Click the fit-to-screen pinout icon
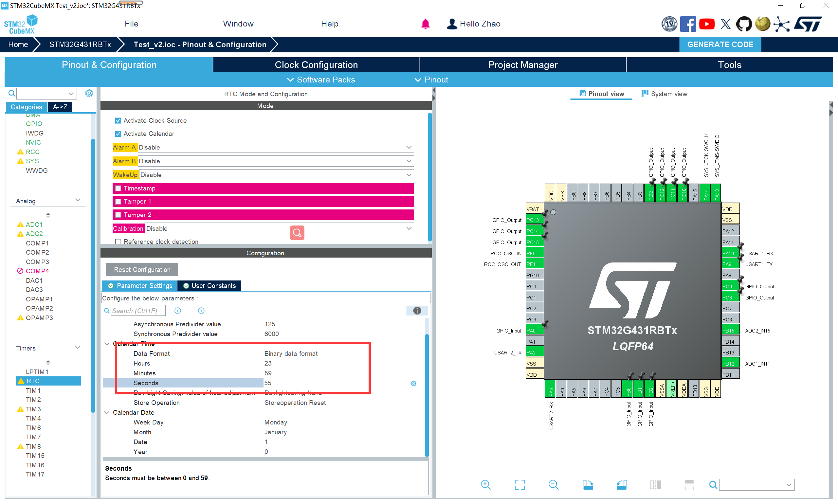 [519, 485]
